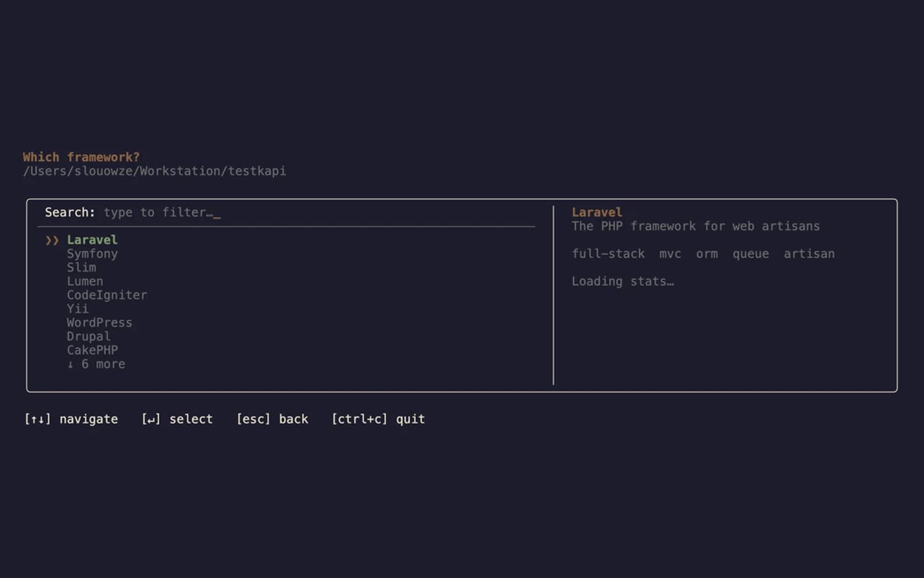Click the 'artisan' tag
924x578 pixels.
click(809, 254)
